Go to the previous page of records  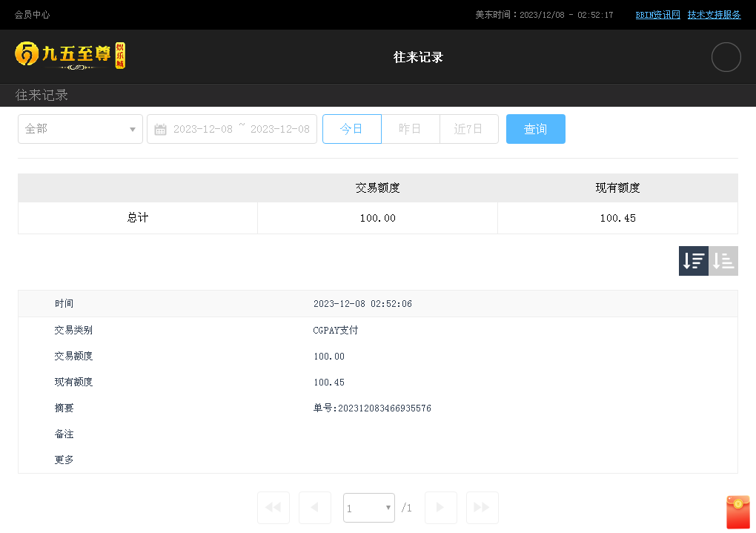coord(314,508)
